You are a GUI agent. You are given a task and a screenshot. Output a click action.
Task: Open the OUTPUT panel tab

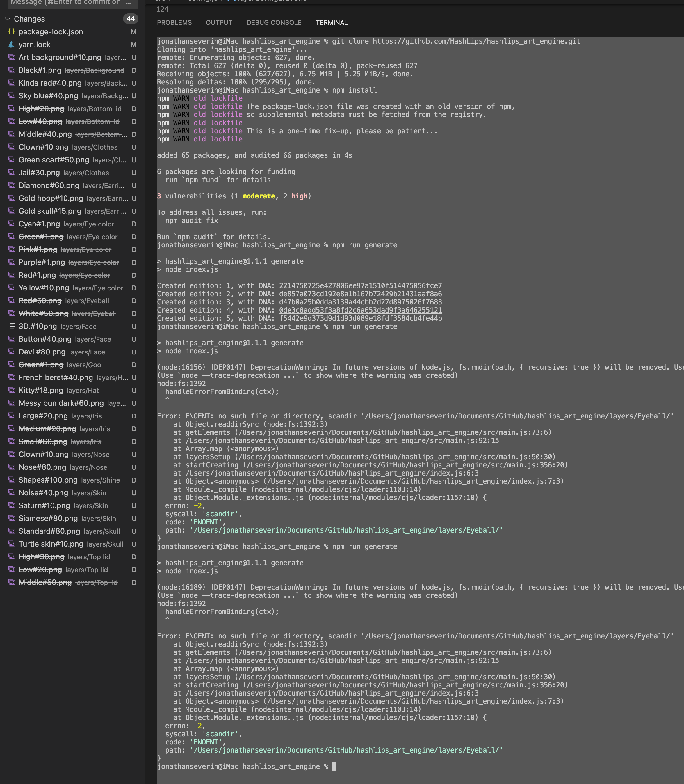click(219, 22)
